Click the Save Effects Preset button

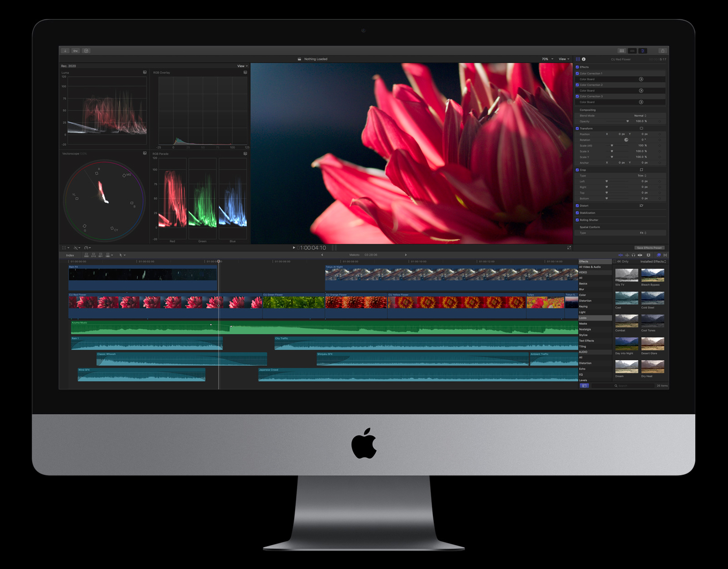pos(649,248)
